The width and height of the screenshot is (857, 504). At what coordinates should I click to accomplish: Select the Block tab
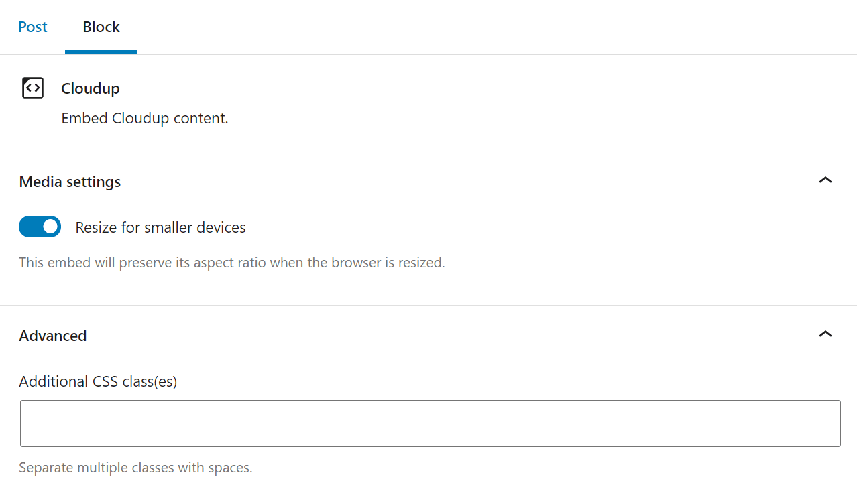pyautogui.click(x=101, y=27)
